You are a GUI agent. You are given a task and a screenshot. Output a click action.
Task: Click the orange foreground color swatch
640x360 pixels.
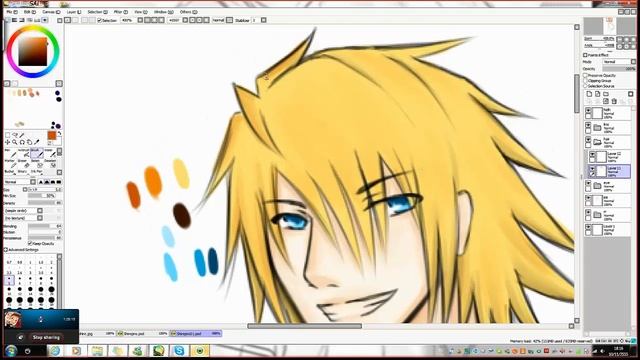51,136
